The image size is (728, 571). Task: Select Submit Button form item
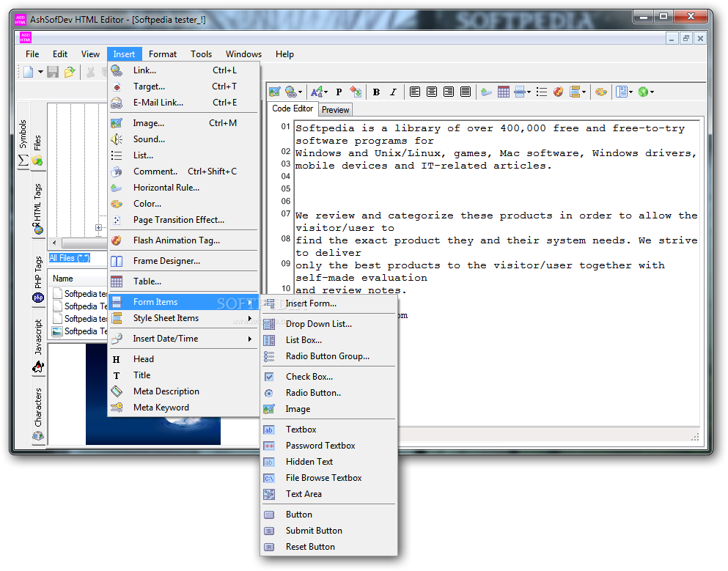pos(328,531)
